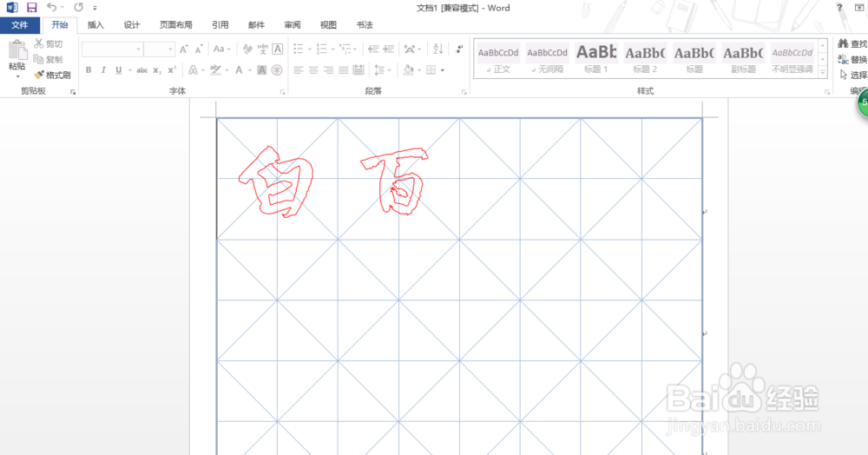Click the Distributed alignment icon

(358, 70)
